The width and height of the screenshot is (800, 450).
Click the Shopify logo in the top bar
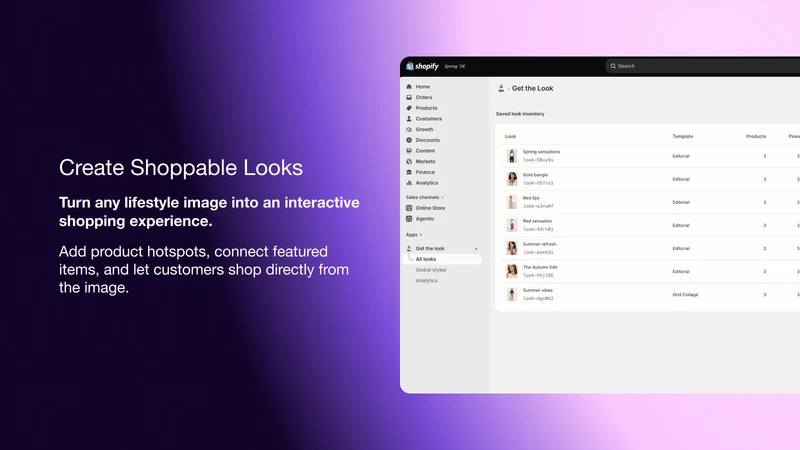click(422, 66)
